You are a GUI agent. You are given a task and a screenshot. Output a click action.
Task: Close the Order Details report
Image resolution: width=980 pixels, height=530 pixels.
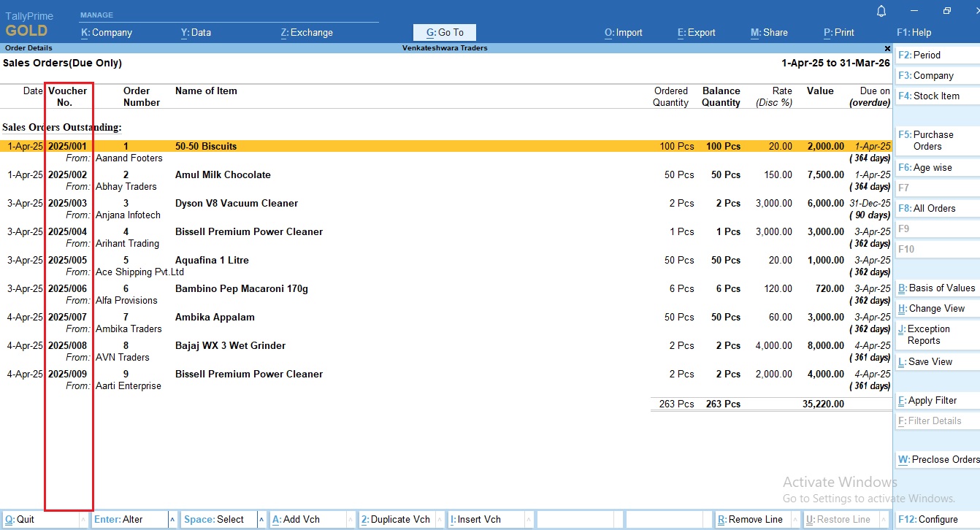[x=887, y=48]
